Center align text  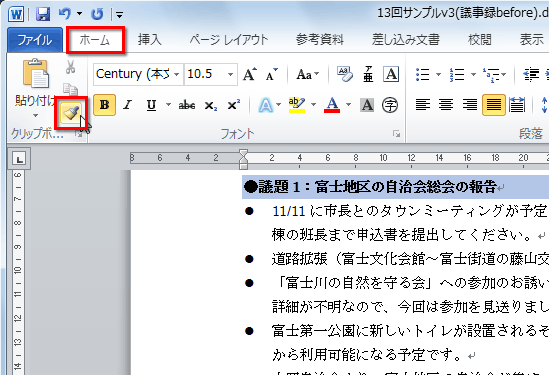coord(446,105)
